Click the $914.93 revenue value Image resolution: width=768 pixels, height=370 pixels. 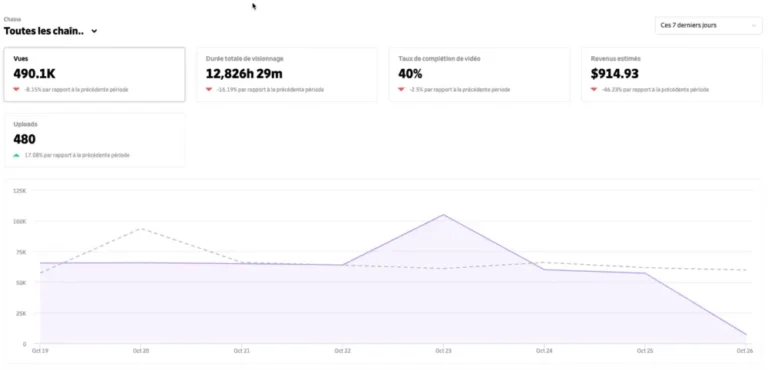coord(615,74)
